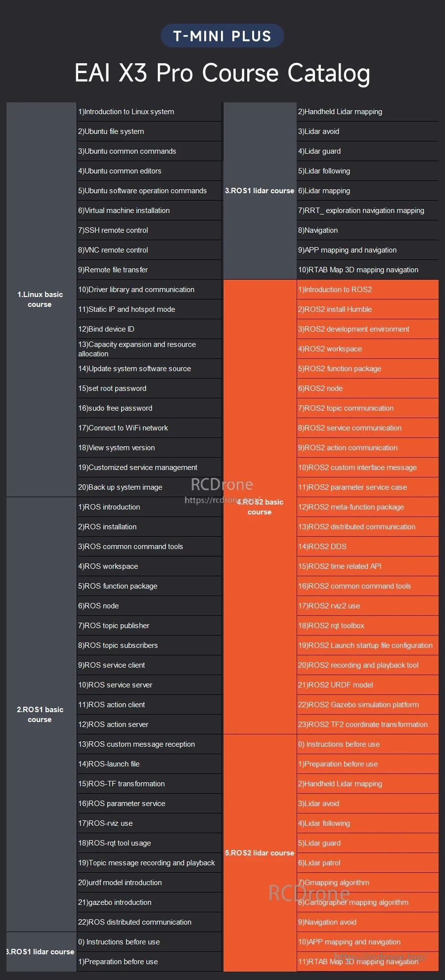Click the 1.Linux basic course category cell
This screenshot has height=980, width=445.
pyautogui.click(x=41, y=299)
